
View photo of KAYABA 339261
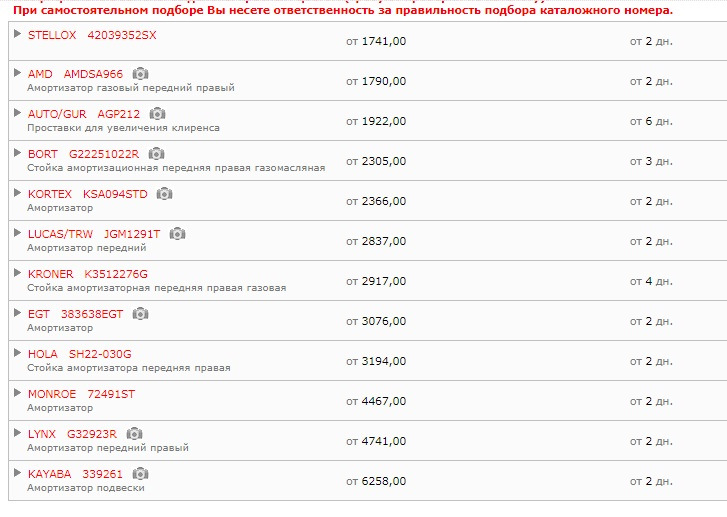140,474
